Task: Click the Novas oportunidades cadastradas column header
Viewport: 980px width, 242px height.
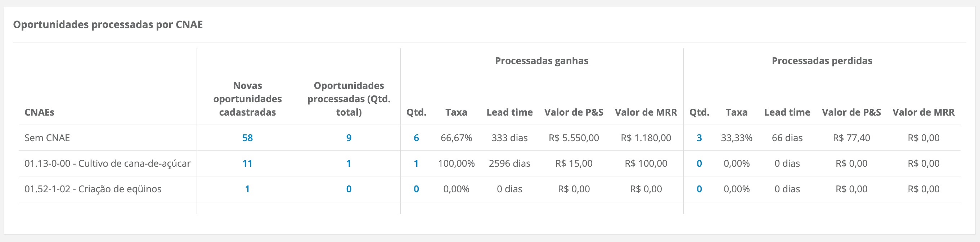Action: (247, 99)
